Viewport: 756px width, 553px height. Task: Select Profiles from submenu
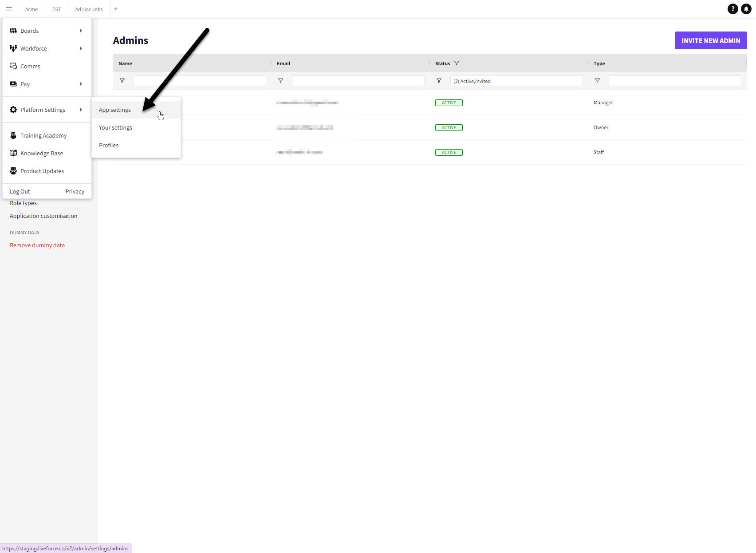136,145
